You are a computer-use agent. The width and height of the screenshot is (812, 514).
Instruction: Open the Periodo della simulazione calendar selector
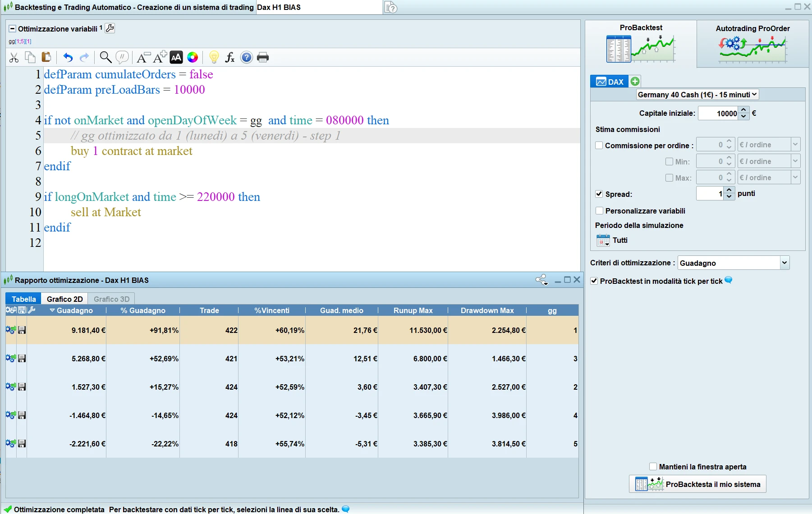[x=603, y=240]
